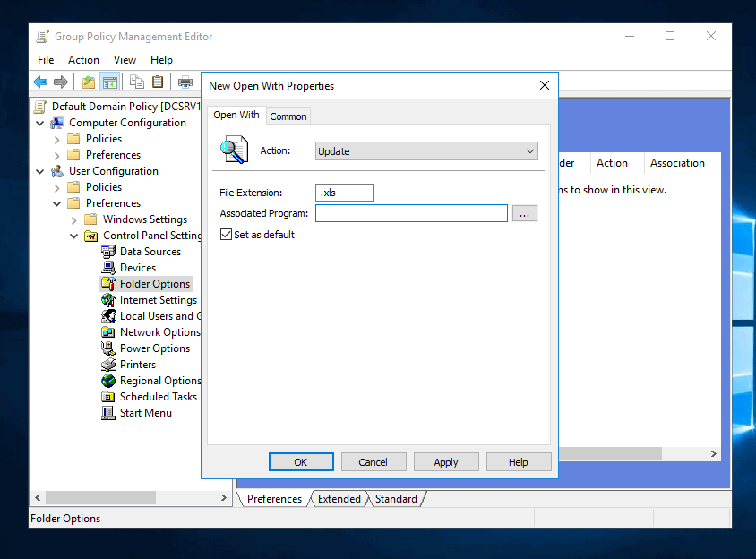Collapse the User Configuration node
Viewport: 756px width, 559px height.
[x=40, y=171]
